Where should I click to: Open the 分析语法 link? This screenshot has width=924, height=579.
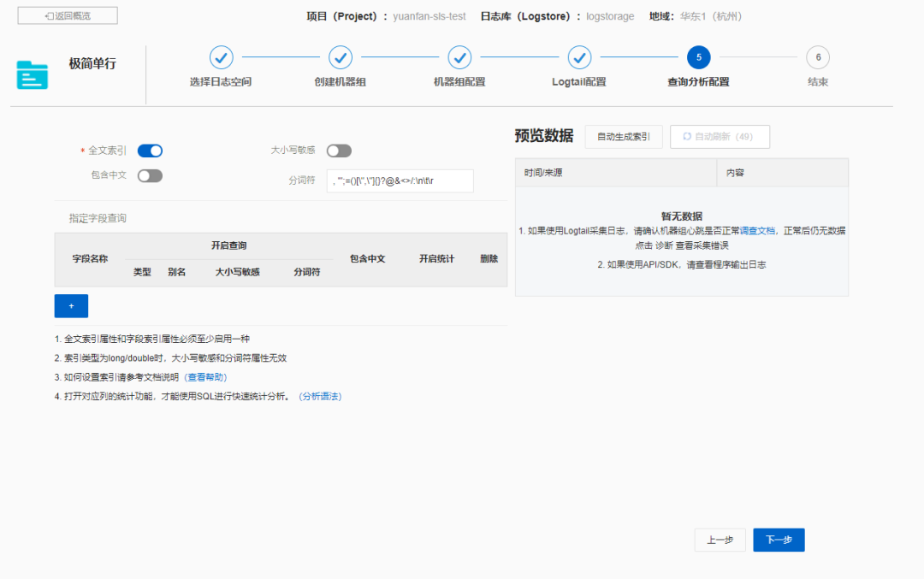click(320, 397)
